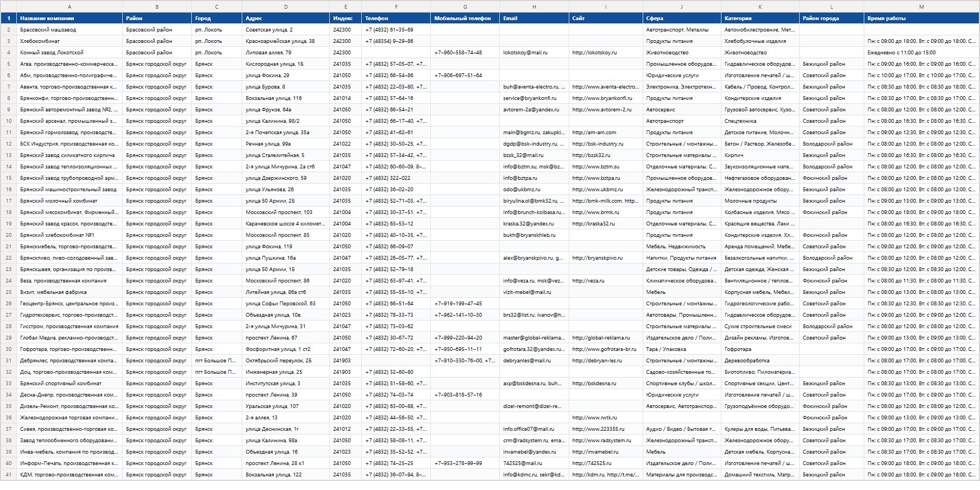The height and width of the screenshot is (490, 980).
Task: Select column G by its letter header
Action: coord(465,7)
